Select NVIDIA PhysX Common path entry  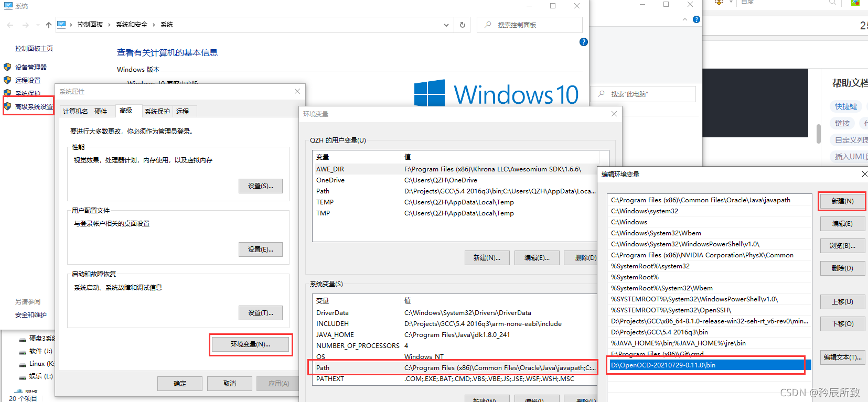(x=710, y=255)
